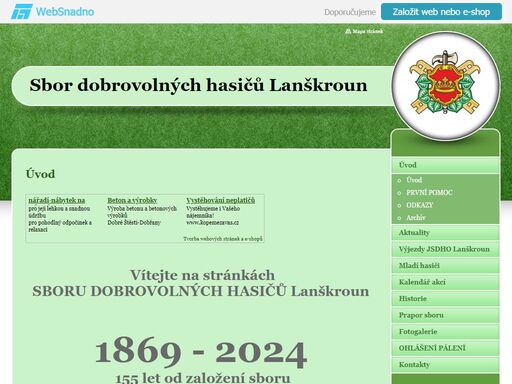Screen dimensions: 512x384
Task: Click Založit web nebo e-shop button
Action: pos(441,12)
